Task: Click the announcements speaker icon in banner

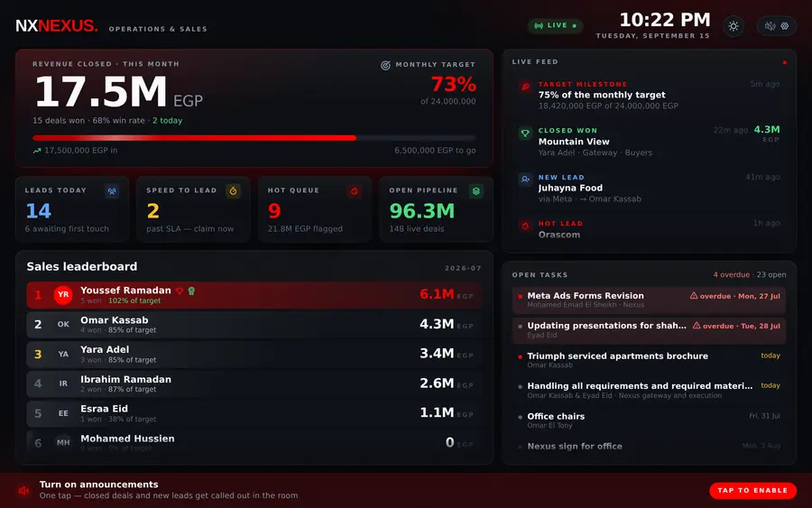Action: click(23, 490)
